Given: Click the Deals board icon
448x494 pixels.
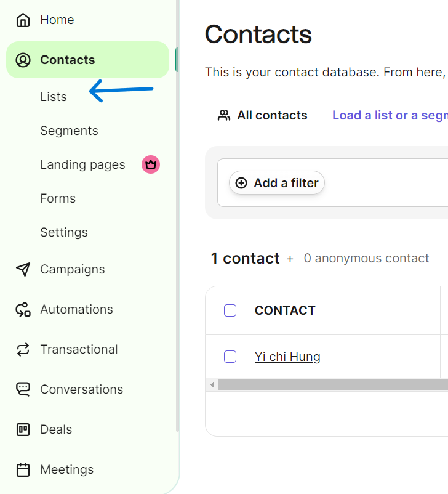Looking at the screenshot, I should [23, 429].
